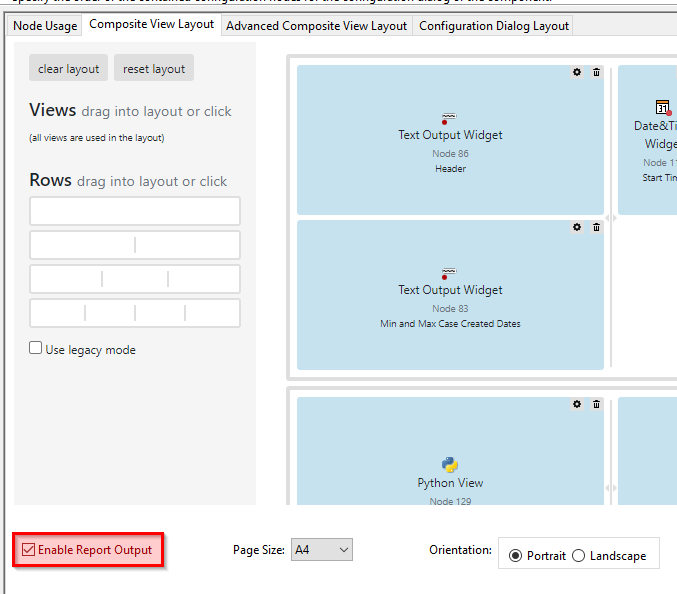Add single-column row template to layout
The height and width of the screenshot is (594, 677).
135,211
